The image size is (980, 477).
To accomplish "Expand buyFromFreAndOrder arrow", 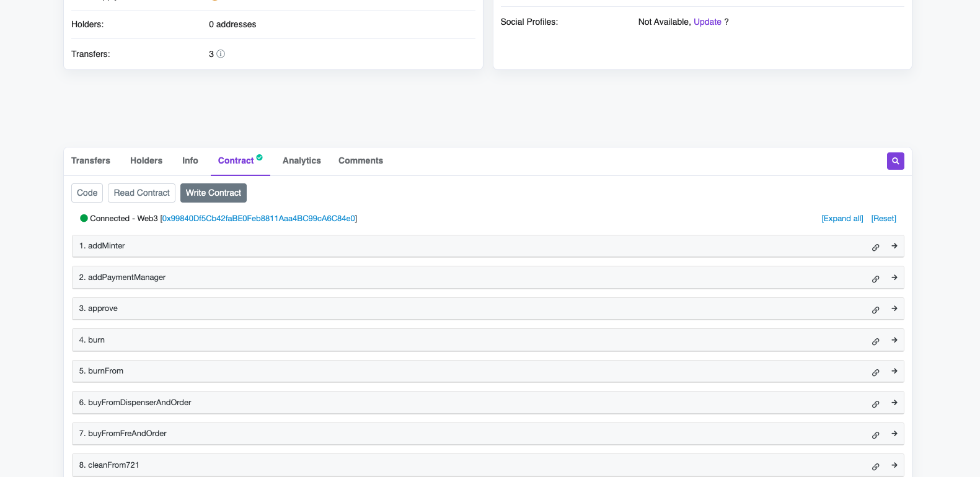I will click(x=894, y=434).
